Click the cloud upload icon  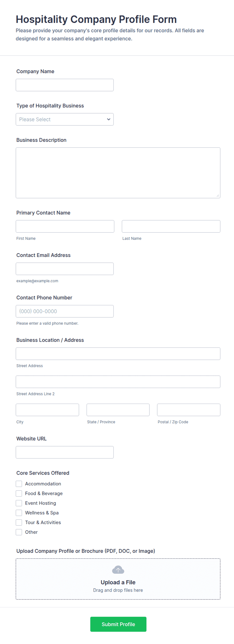click(118, 570)
